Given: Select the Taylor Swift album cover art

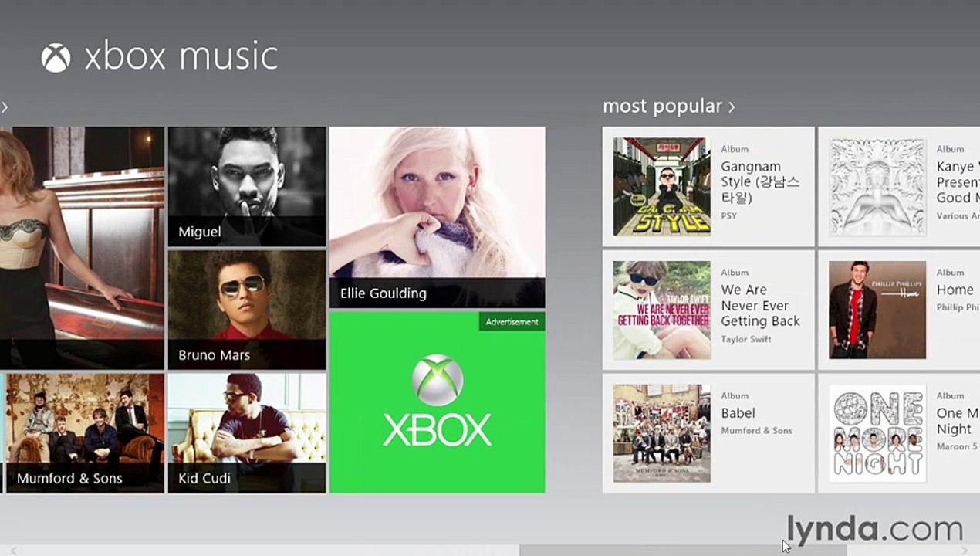Looking at the screenshot, I should click(x=662, y=310).
